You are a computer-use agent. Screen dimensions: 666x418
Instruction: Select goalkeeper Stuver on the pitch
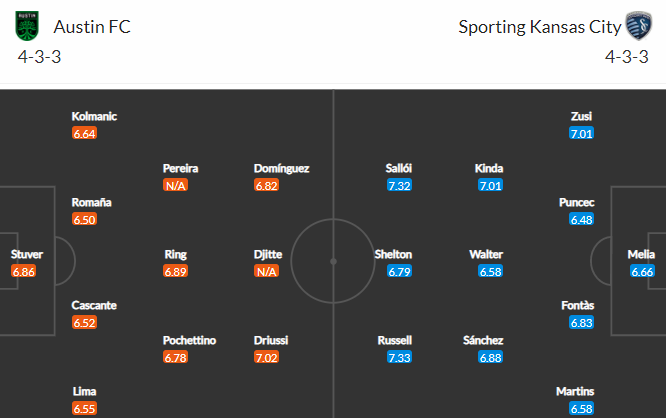pos(27,254)
